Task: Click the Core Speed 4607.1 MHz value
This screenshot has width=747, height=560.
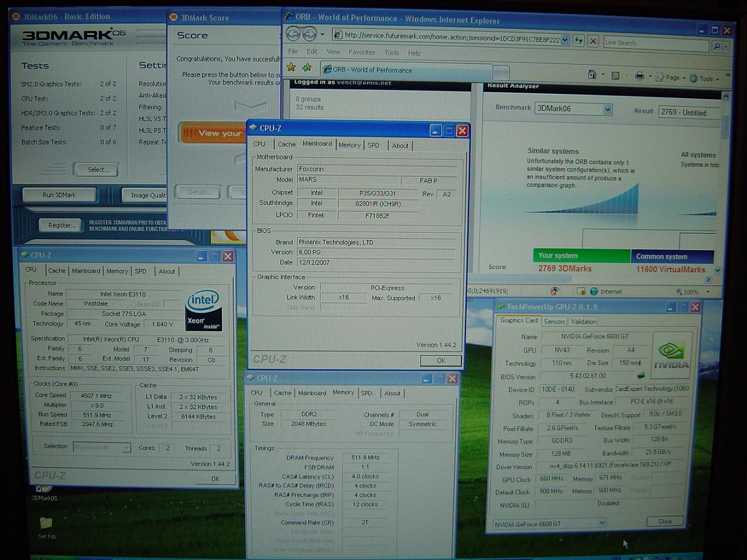Action: click(97, 395)
